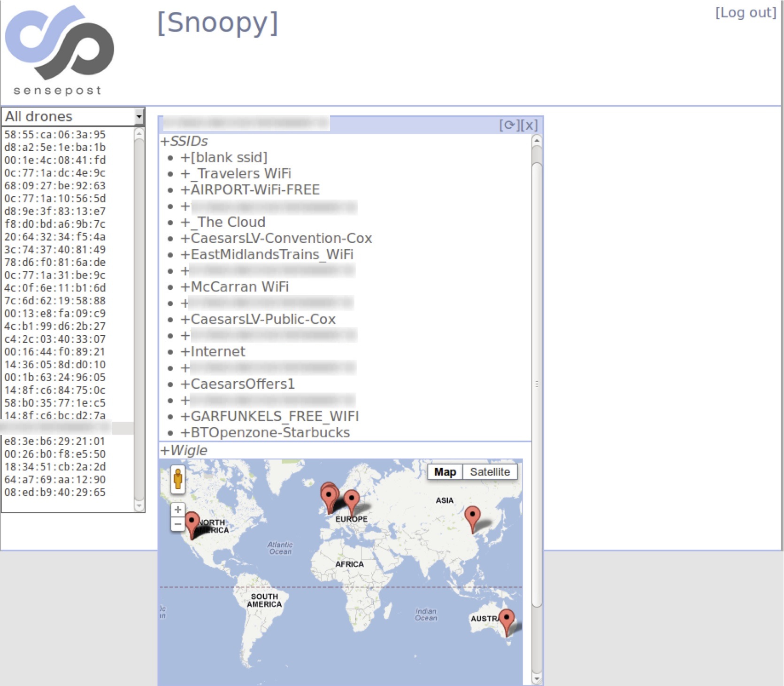Zoom in on the Wigle map
Screen dimensions: 784x686
[x=177, y=509]
